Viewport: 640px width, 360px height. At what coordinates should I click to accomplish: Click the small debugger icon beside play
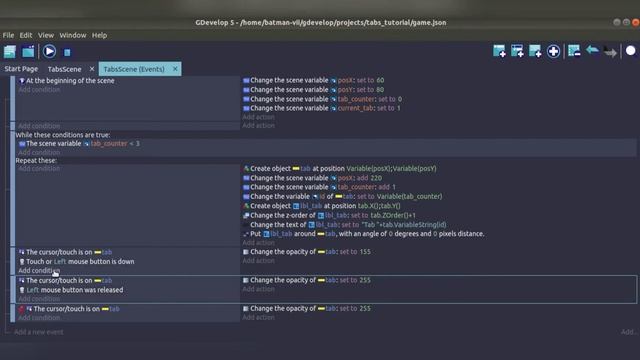point(67,52)
